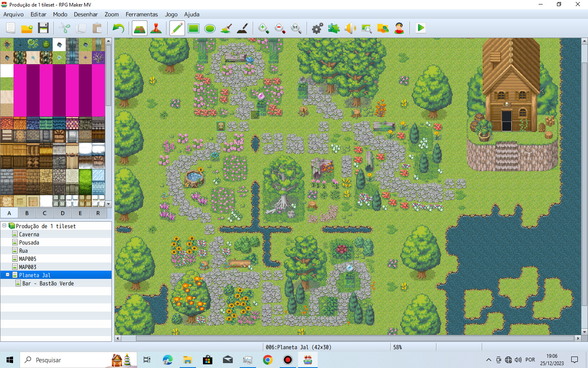This screenshot has height=368, width=588.
Task: Open the Sound Test speaker icon
Action: (x=350, y=28)
